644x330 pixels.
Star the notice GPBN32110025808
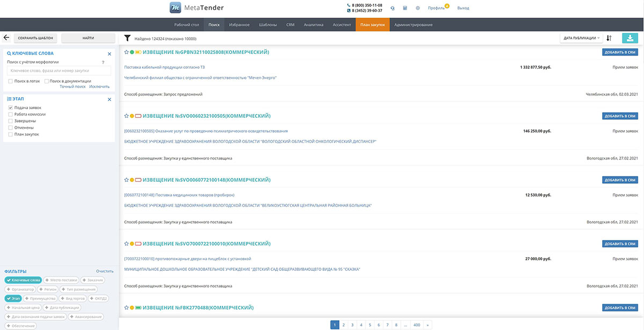[126, 52]
